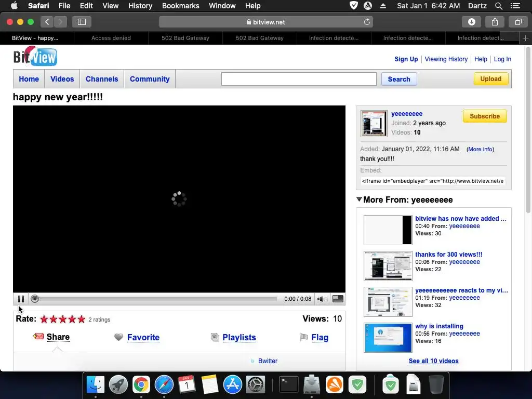Go back with Safari back arrow
This screenshot has height=399, width=532.
[47, 22]
